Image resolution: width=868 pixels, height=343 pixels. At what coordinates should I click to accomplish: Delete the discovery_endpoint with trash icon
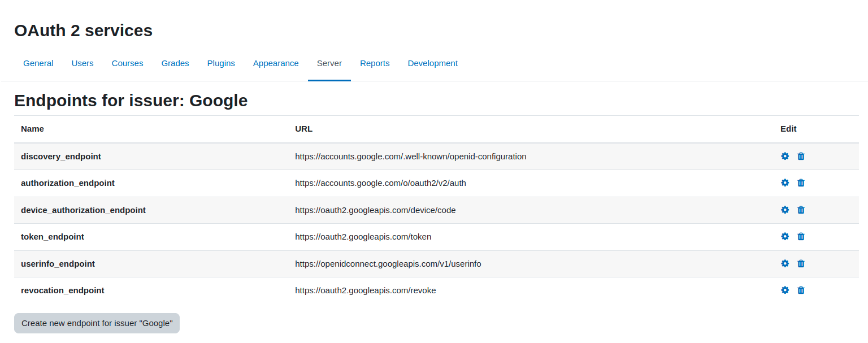(x=801, y=156)
